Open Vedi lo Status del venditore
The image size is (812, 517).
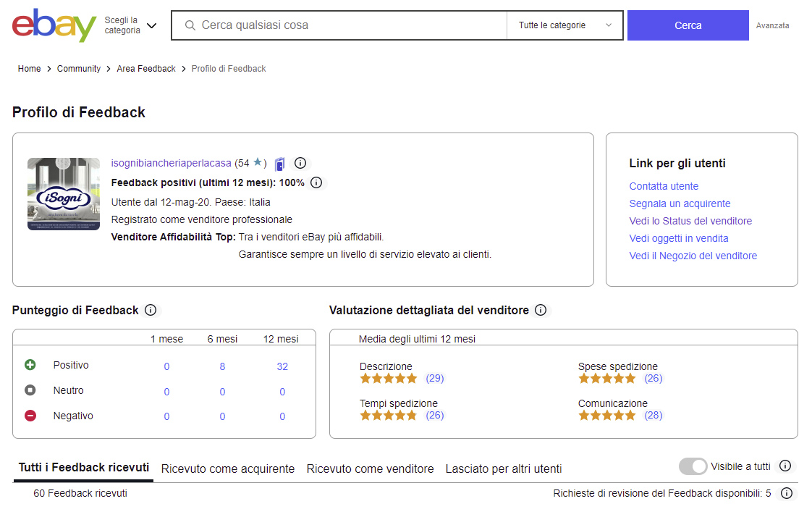(690, 221)
